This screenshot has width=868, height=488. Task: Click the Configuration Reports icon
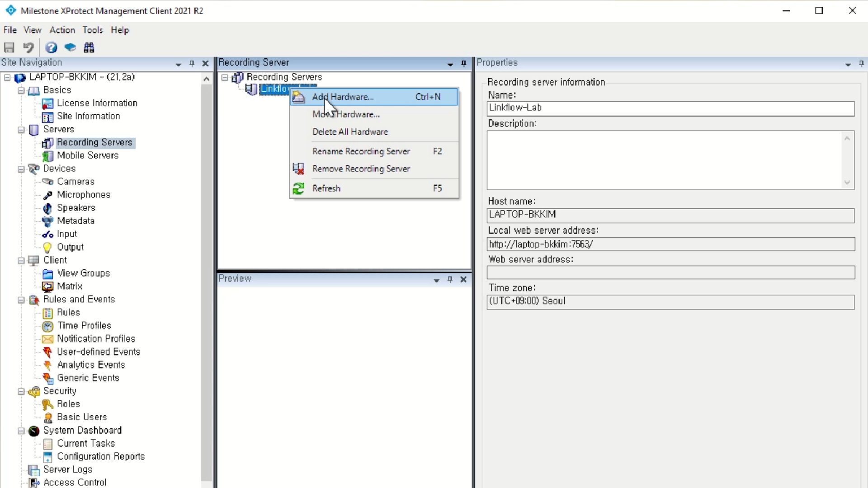pos(47,457)
